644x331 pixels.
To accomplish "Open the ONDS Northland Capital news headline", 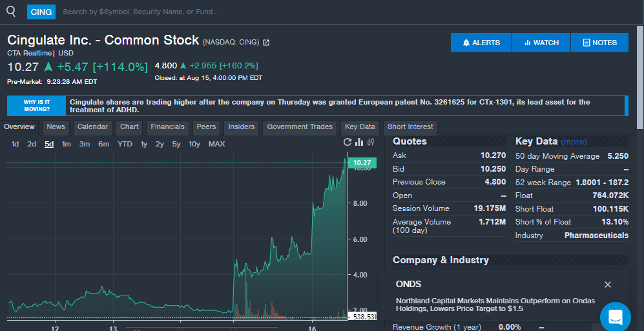I will click(495, 305).
